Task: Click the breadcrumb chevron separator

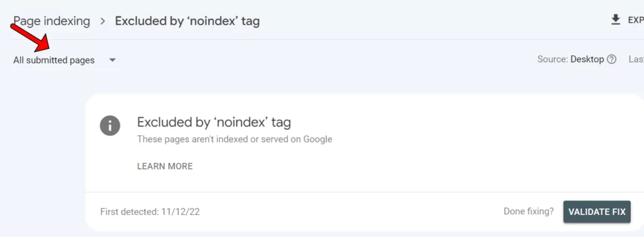Action: tap(103, 21)
